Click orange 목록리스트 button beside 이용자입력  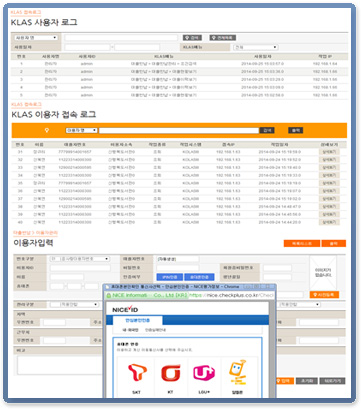(302, 244)
